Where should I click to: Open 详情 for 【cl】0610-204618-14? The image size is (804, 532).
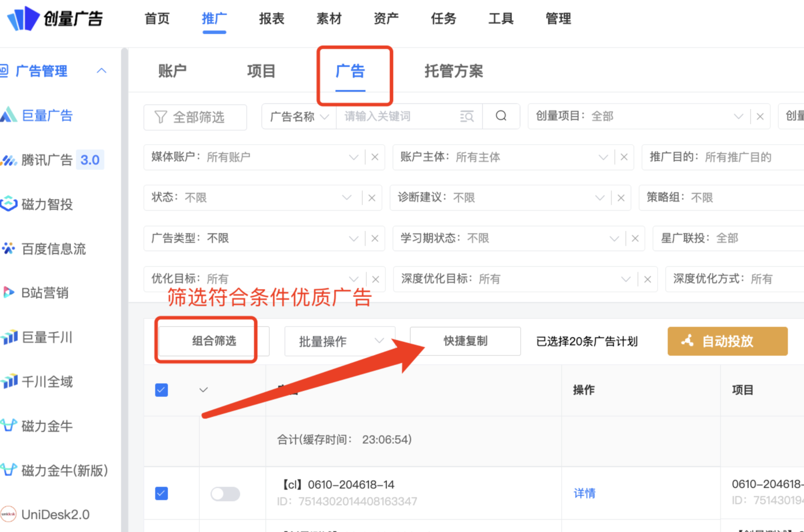click(x=584, y=493)
